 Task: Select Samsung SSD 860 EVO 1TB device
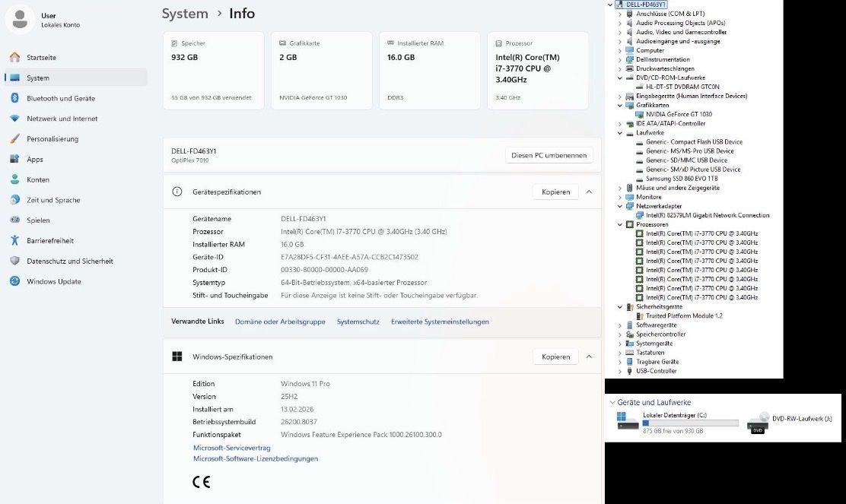click(x=682, y=179)
